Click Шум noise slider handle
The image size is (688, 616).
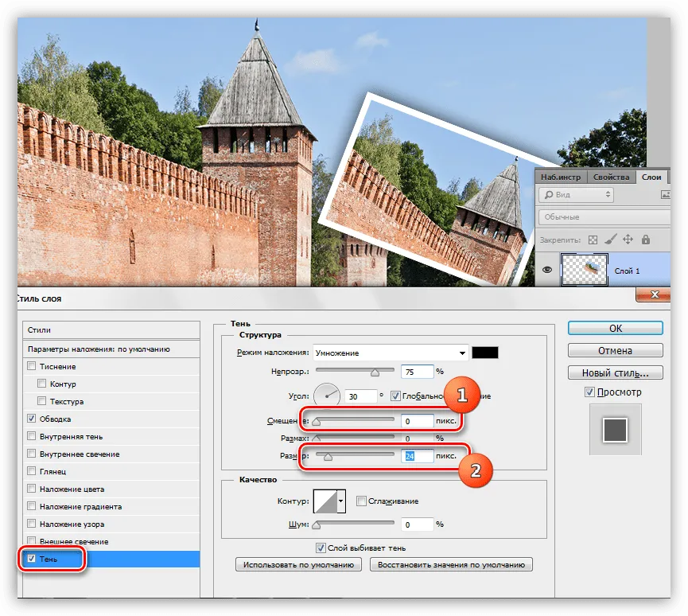317,525
